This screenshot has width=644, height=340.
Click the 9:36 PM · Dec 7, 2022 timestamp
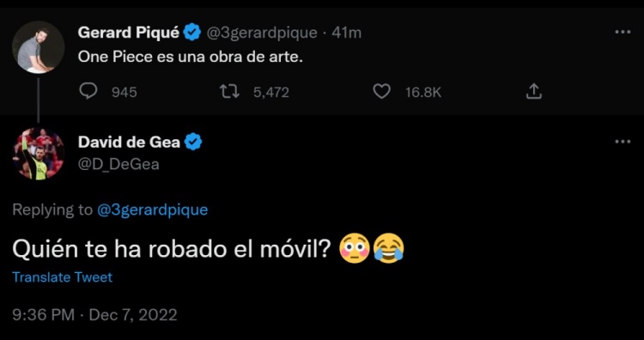[94, 315]
